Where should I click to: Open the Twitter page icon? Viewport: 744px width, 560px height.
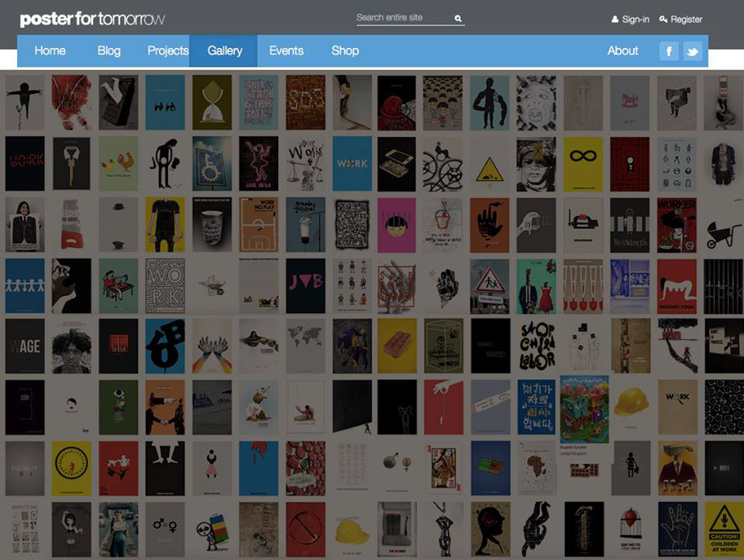click(692, 51)
